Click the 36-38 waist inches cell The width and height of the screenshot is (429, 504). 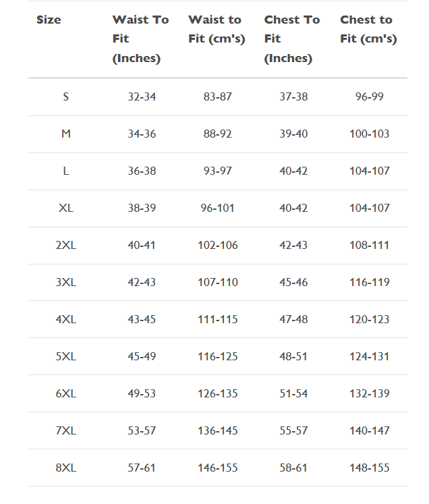pos(142,171)
